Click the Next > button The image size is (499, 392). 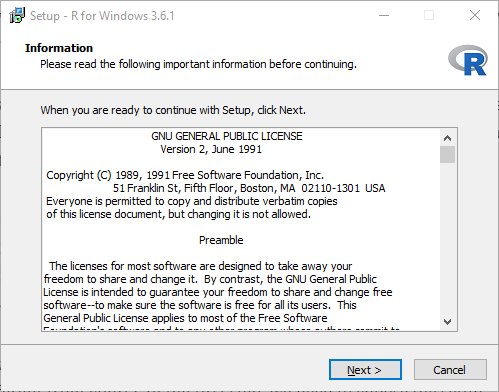pos(365,369)
